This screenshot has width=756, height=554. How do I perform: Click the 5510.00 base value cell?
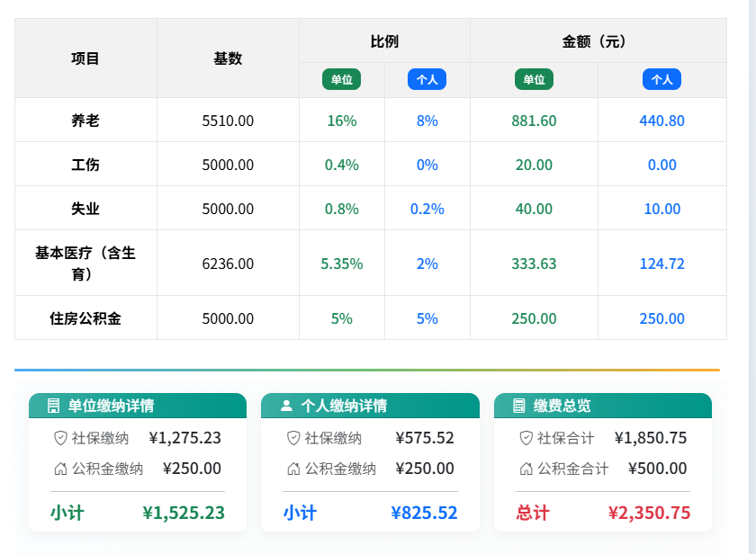[x=228, y=121]
